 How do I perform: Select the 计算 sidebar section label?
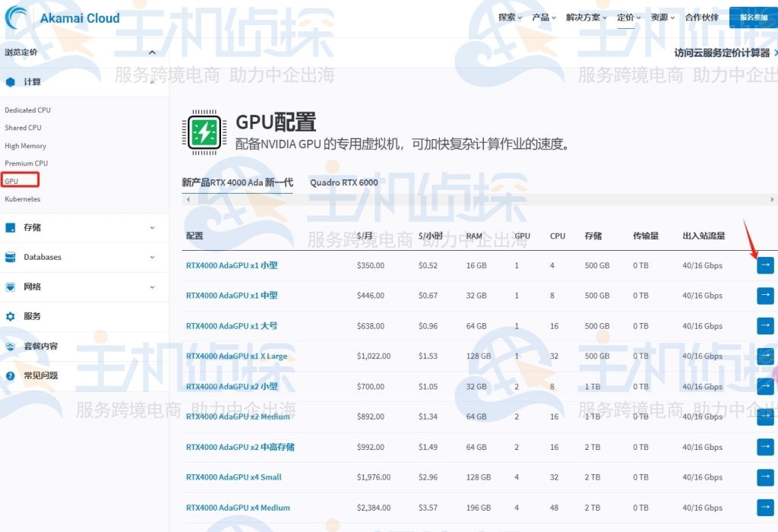[32, 82]
